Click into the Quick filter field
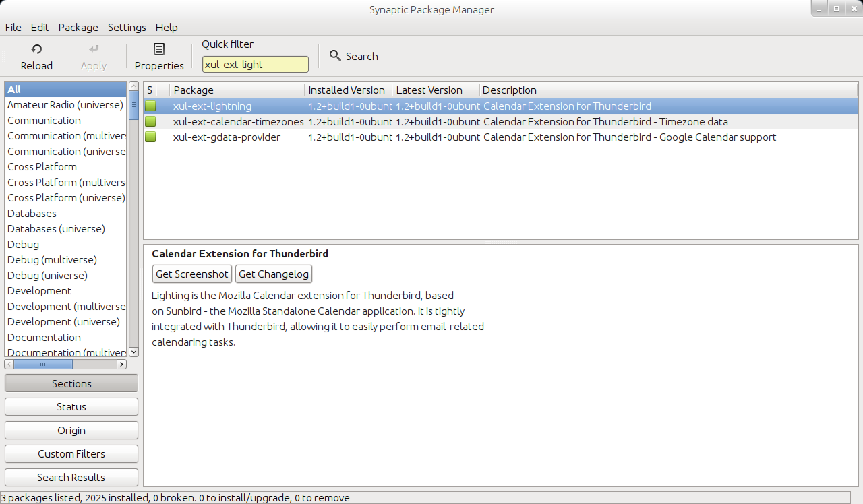Screen dimensions: 863x504 click(x=256, y=64)
